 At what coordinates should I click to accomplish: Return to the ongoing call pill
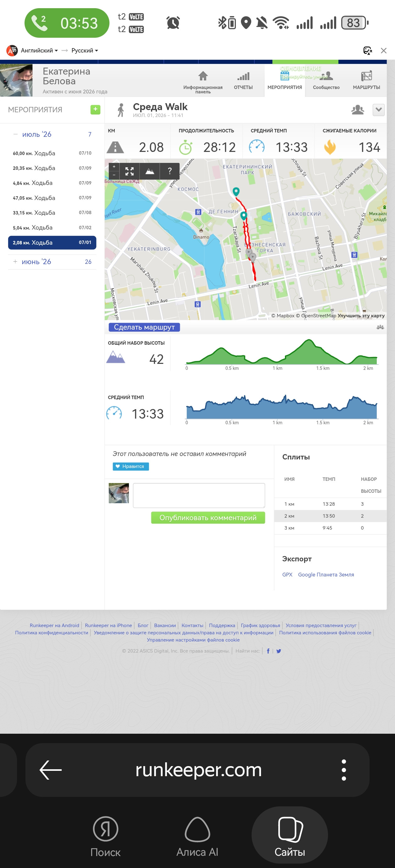[67, 23]
